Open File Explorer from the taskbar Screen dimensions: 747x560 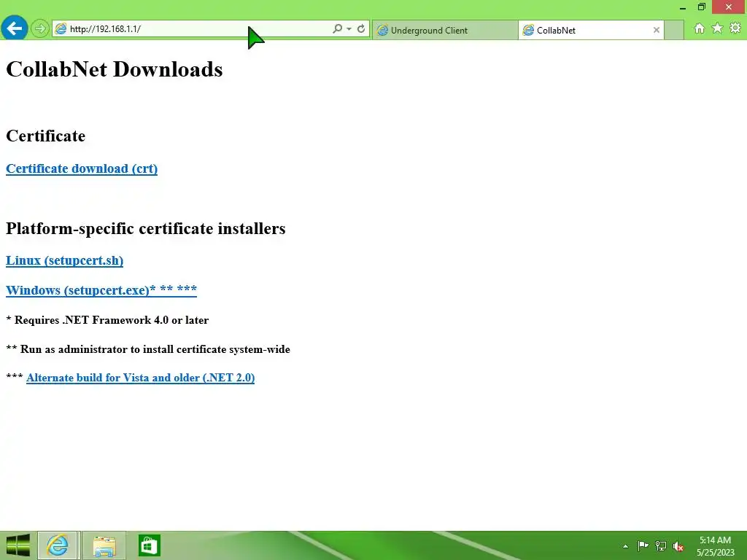[104, 545]
